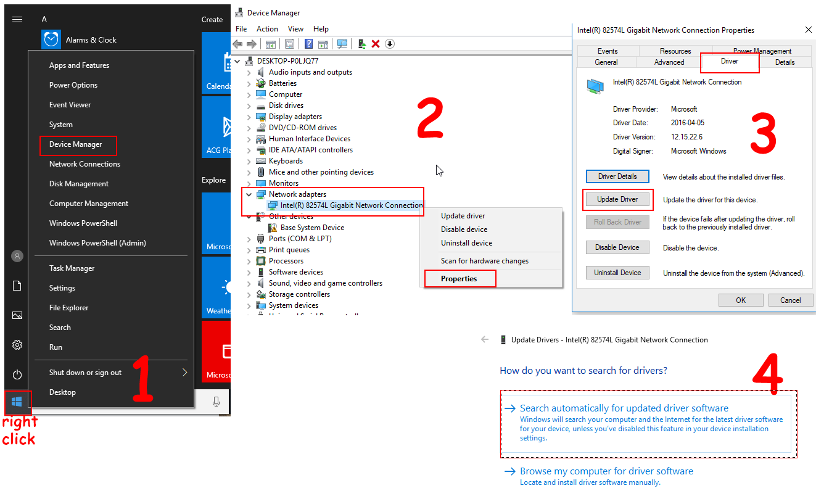
Task: Click the user account icon in Start sidebar
Action: pos(17,256)
